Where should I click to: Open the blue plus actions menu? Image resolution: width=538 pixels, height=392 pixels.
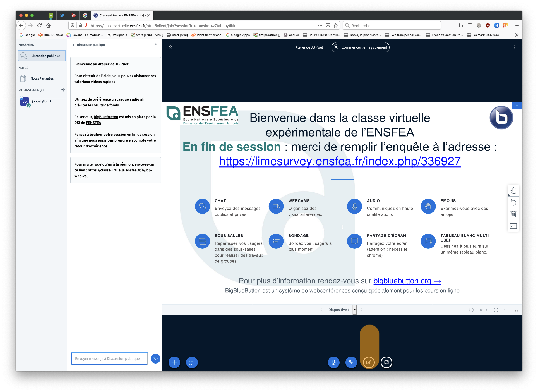(x=174, y=362)
